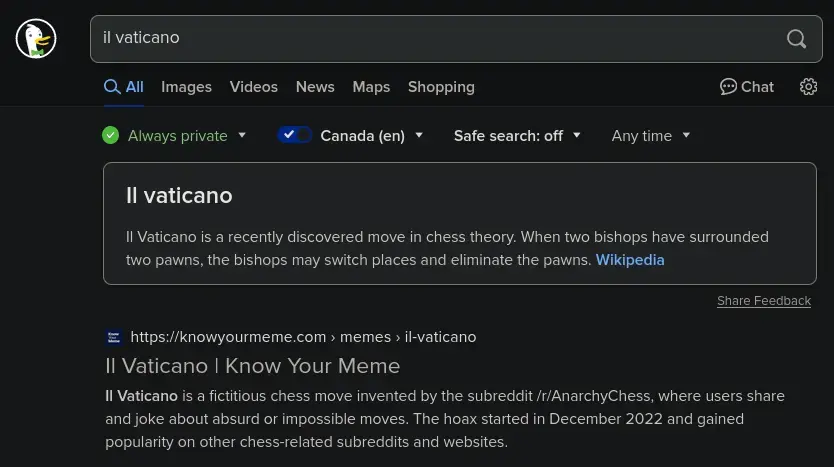Click the DuckDuckGo duck logo
Viewport: 834px width, 467px height.
[x=36, y=38]
